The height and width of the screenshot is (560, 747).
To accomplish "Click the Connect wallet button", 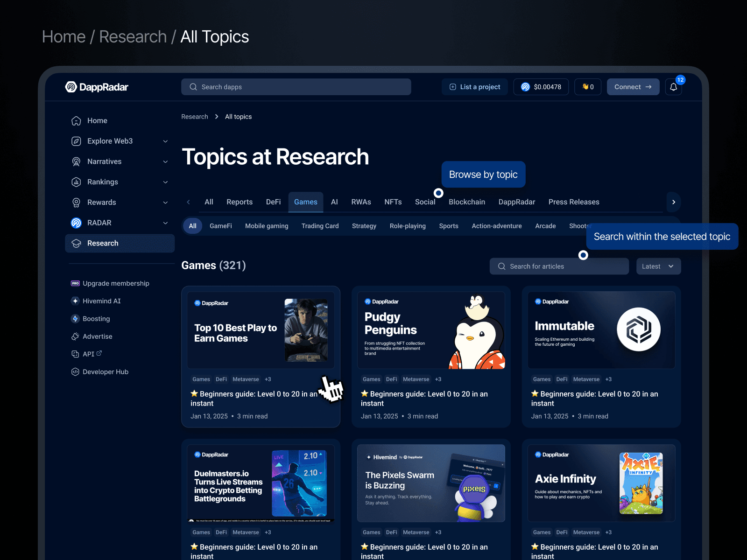I will click(x=633, y=87).
